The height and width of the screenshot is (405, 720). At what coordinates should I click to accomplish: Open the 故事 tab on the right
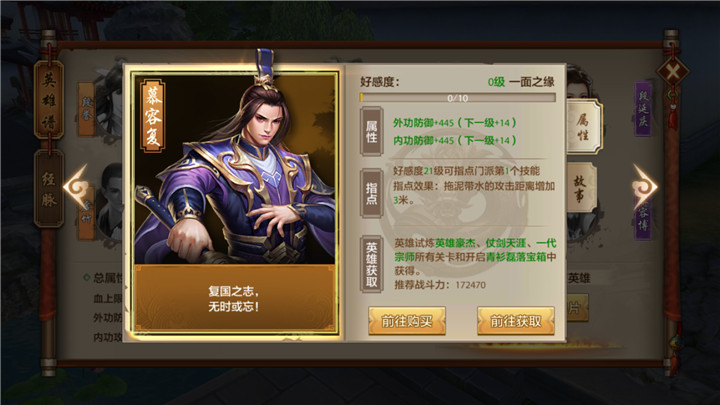point(579,188)
